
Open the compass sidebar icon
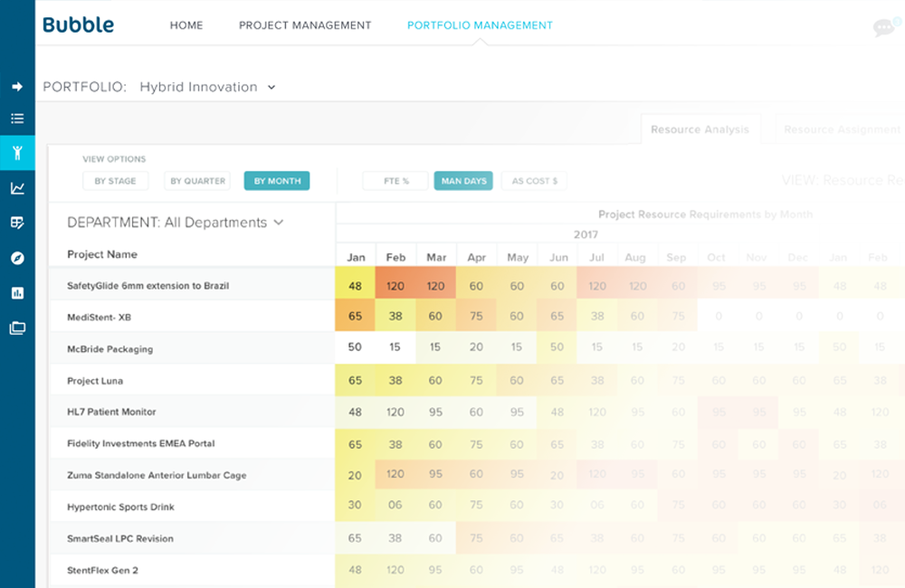pyautogui.click(x=17, y=258)
